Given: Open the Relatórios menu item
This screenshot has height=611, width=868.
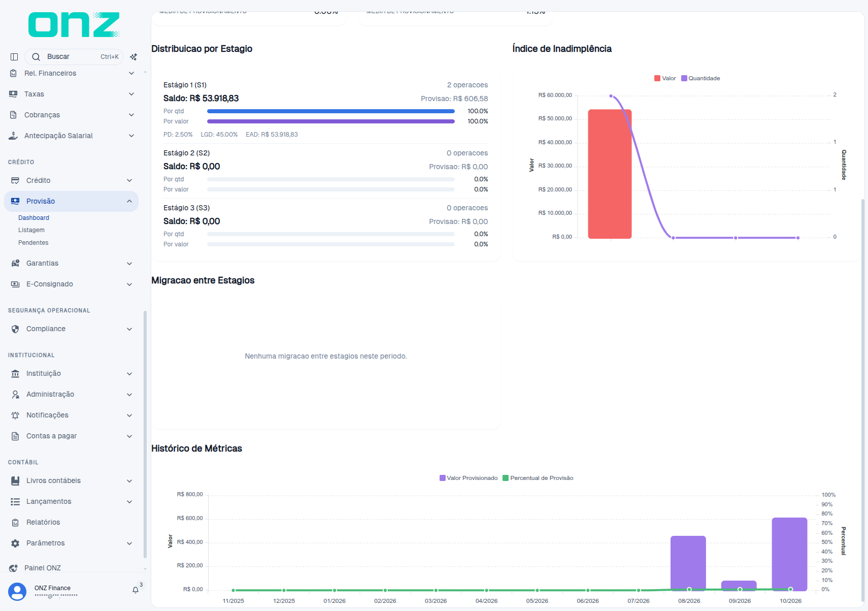Looking at the screenshot, I should point(71,522).
